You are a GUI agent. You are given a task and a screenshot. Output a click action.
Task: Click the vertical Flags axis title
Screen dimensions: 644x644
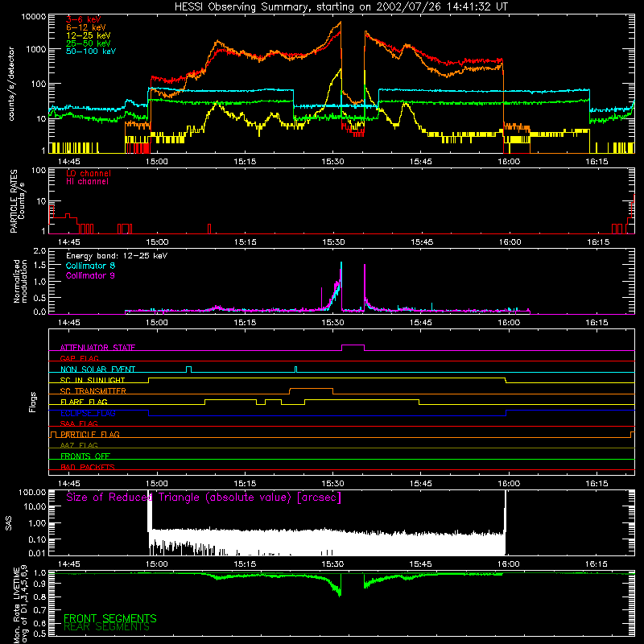[33, 402]
